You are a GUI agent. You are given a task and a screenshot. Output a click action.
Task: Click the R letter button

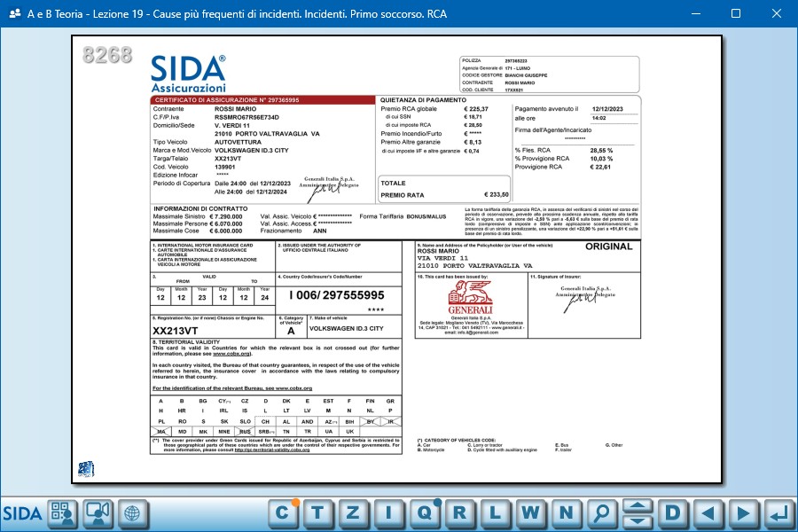(x=459, y=512)
